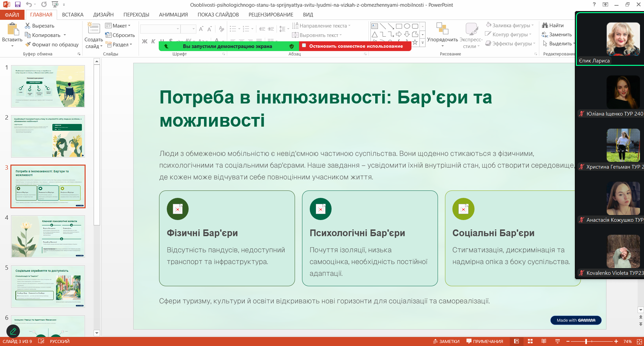Click Stop sharing (Остановить совместное использование)
This screenshot has height=346, width=644.
point(355,46)
